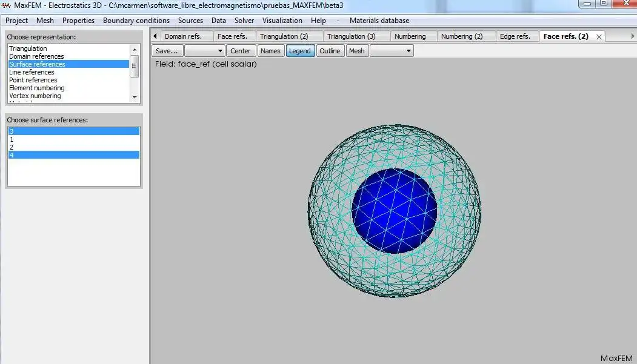Image resolution: width=637 pixels, height=364 pixels.
Task: Switch to the Triangulation (3) tab
Action: click(x=351, y=36)
